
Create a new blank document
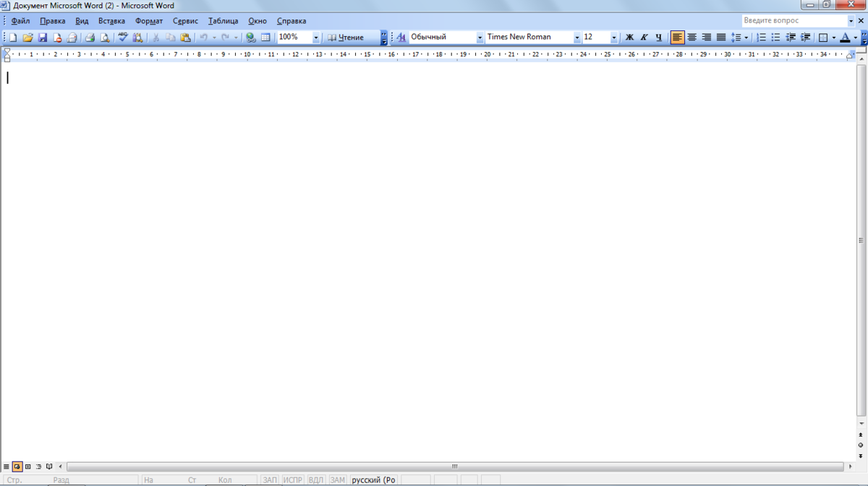coord(12,38)
